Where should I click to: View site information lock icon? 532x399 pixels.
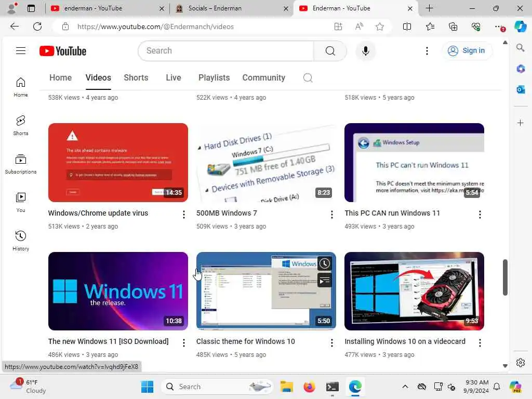click(x=65, y=26)
